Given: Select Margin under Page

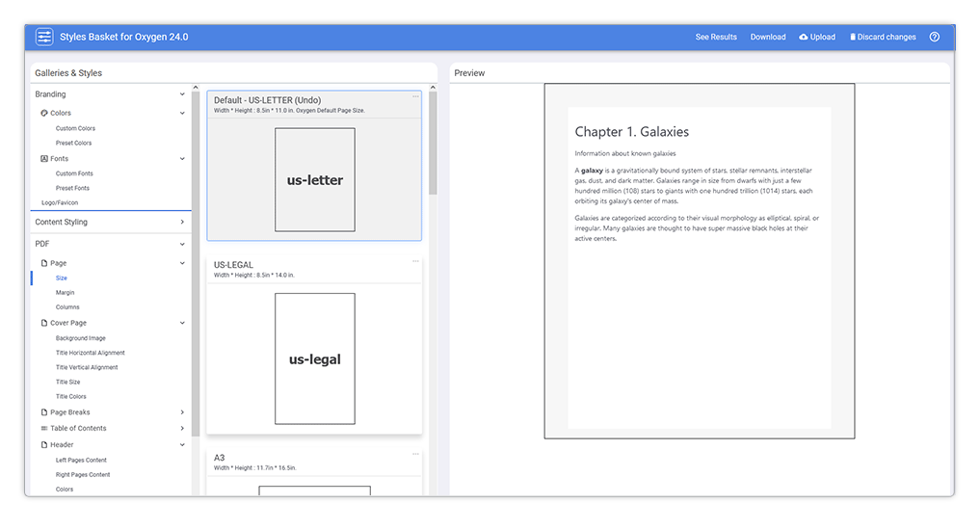Looking at the screenshot, I should (x=65, y=292).
